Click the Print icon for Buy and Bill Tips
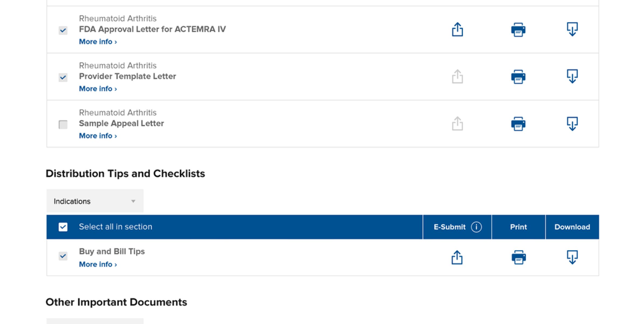The image size is (644, 324). pyautogui.click(x=518, y=257)
